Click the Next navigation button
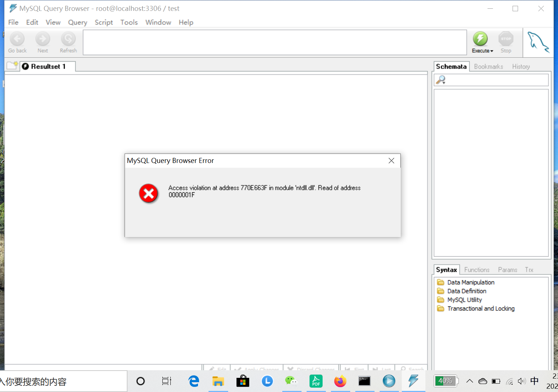 click(43, 42)
